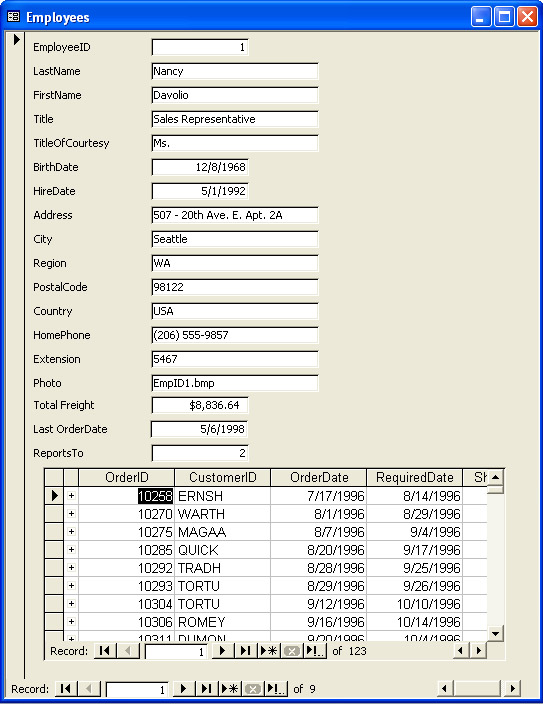Viewport: 543px width, 704px height.
Task: Go to first order in subform navigator
Action: pos(105,651)
